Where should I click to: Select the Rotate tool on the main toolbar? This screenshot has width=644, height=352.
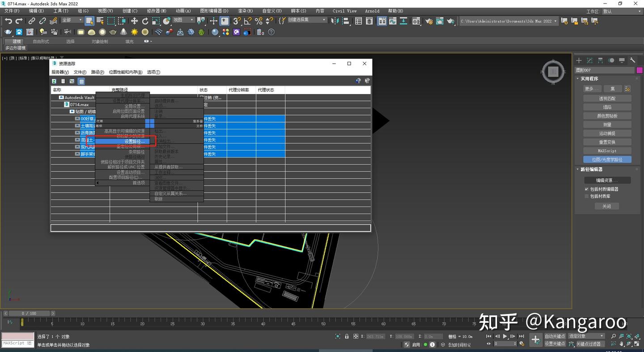144,21
